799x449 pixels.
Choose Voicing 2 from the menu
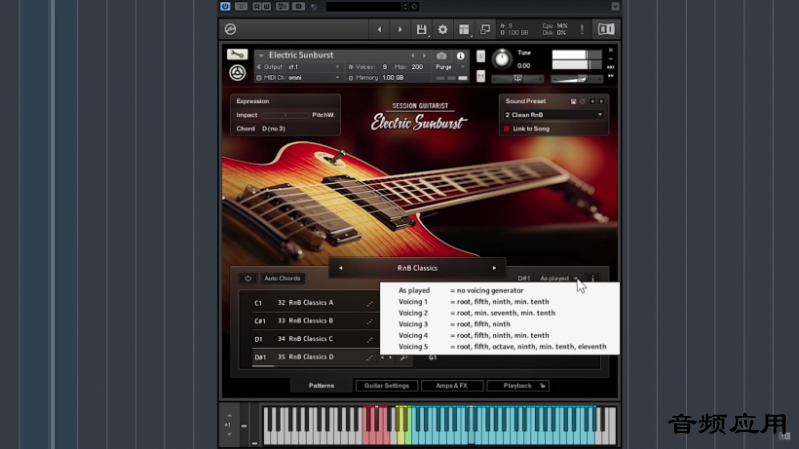(x=499, y=313)
